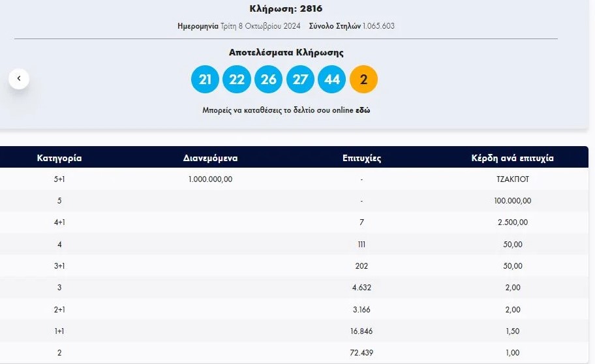Select the blue ball number 21
The height and width of the screenshot is (364, 595).
tap(205, 80)
